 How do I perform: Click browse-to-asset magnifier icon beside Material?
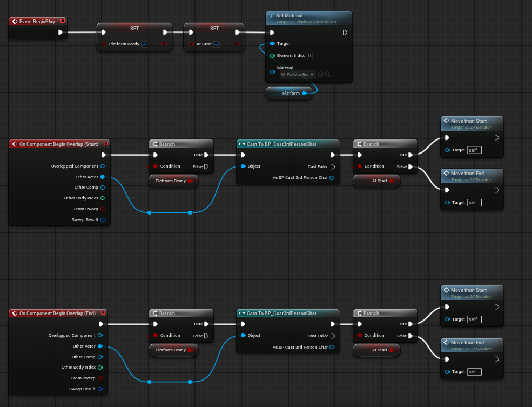tap(327, 75)
